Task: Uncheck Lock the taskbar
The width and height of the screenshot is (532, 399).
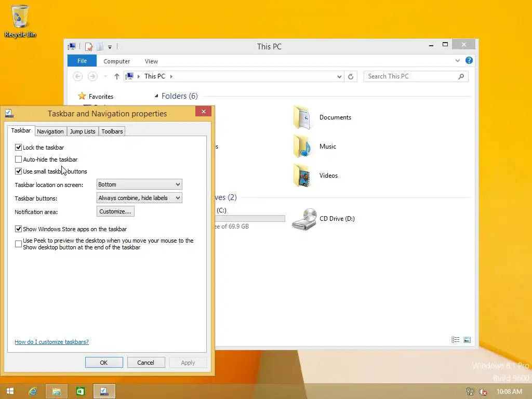Action: pos(18,148)
